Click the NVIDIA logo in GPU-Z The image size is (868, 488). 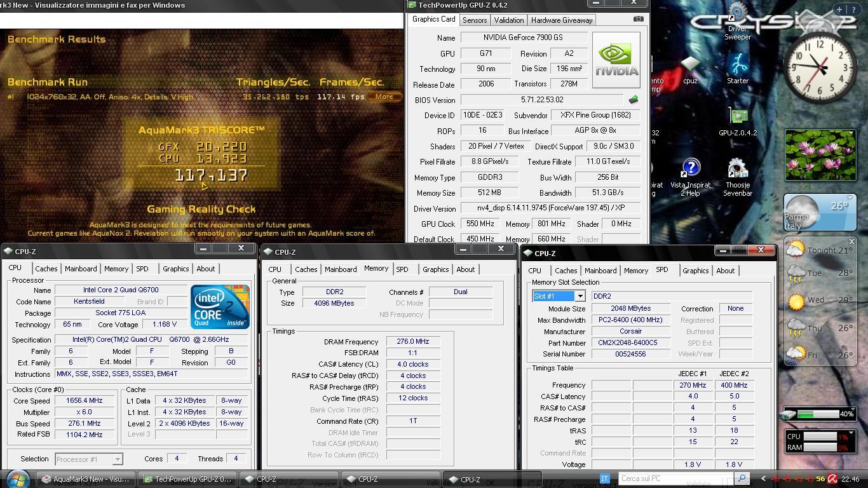point(616,60)
